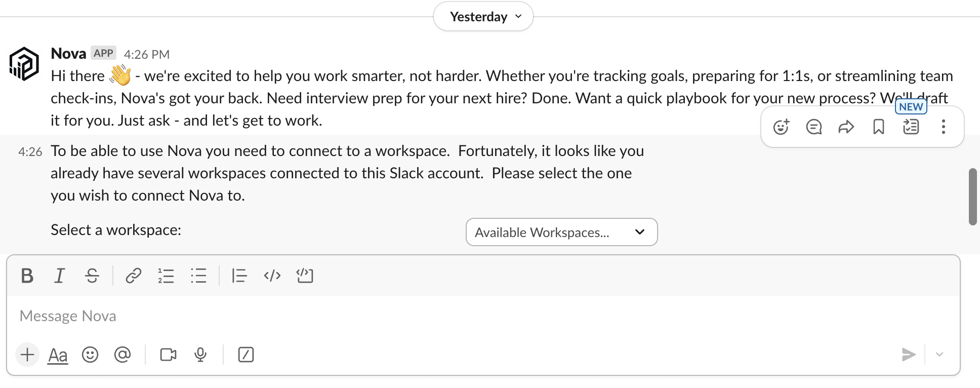Screen dimensions: 980x388
Task: Apply bulleted list formatting
Action: (x=199, y=276)
